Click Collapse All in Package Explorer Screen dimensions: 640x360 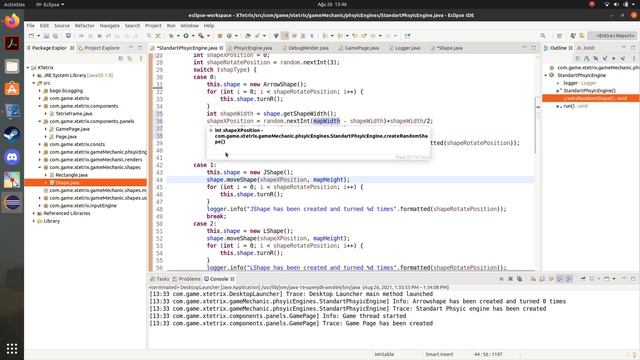point(121,58)
